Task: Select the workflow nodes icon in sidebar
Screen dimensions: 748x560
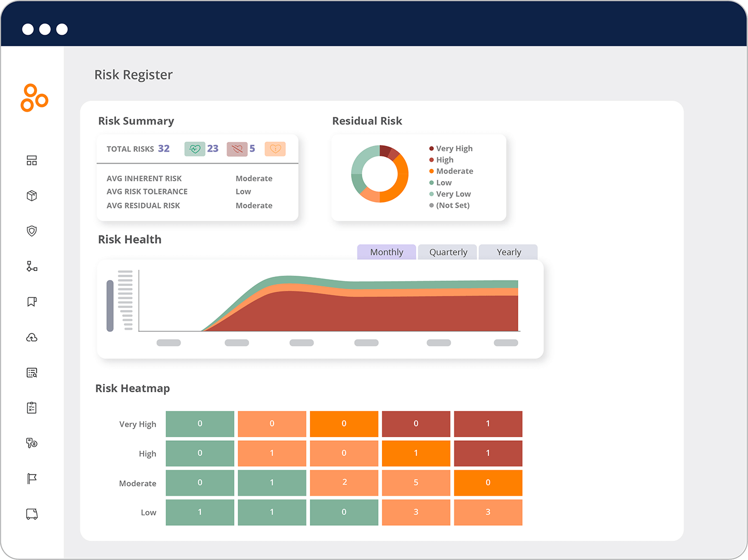Action: click(x=32, y=266)
